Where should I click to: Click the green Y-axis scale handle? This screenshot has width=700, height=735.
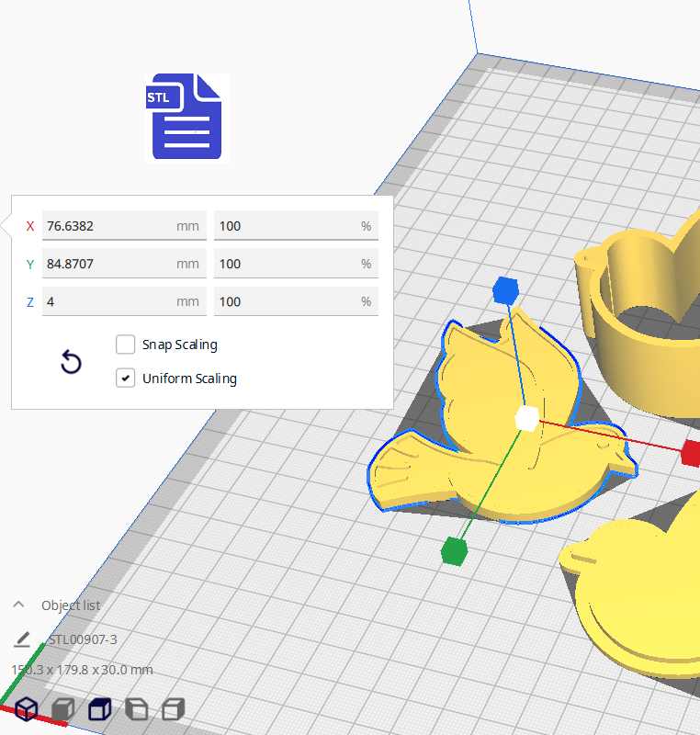coord(453,550)
